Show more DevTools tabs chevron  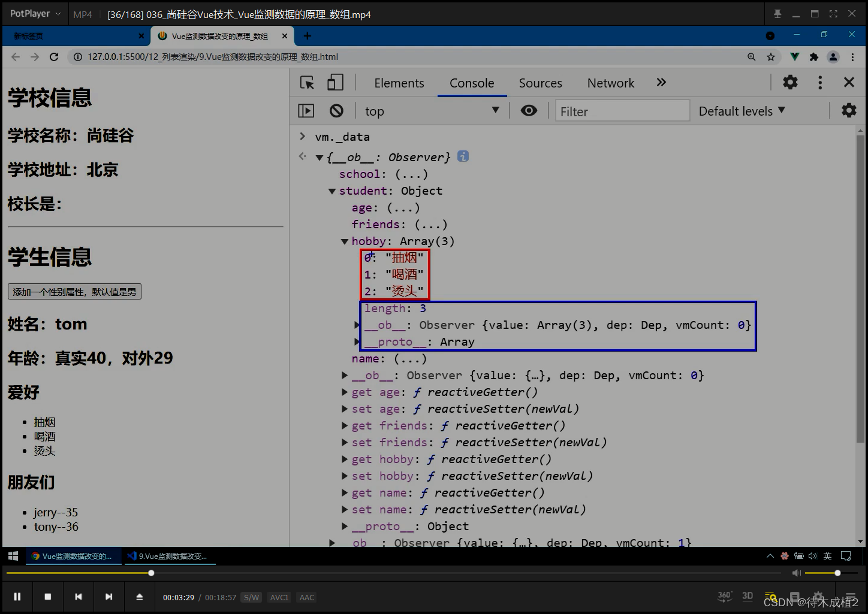[x=661, y=83]
